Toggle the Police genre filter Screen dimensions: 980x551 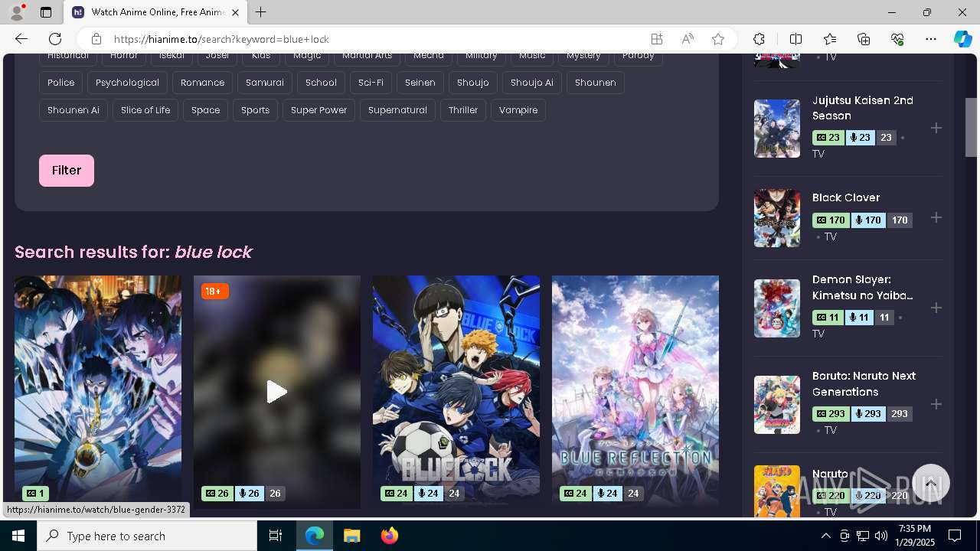point(61,83)
